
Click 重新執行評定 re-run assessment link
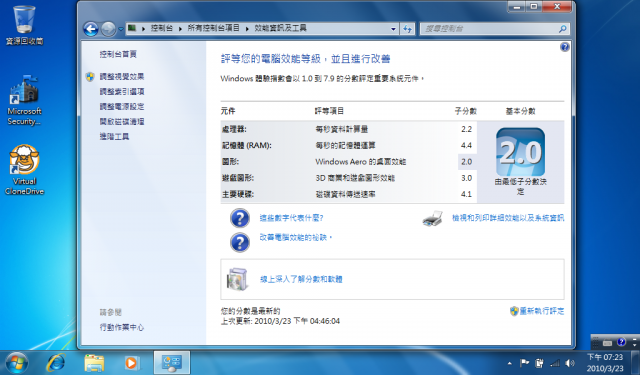[x=541, y=311]
